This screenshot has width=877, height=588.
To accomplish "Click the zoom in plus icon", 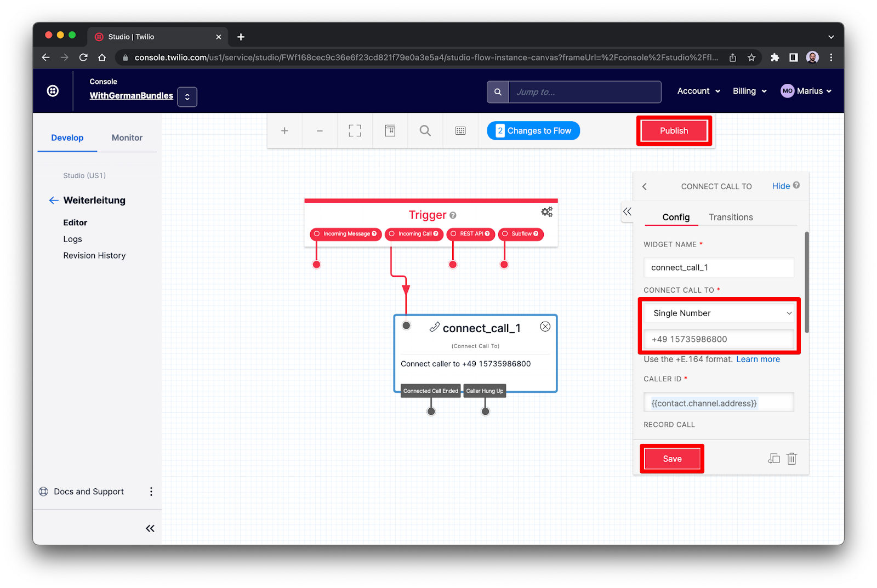I will tap(284, 131).
